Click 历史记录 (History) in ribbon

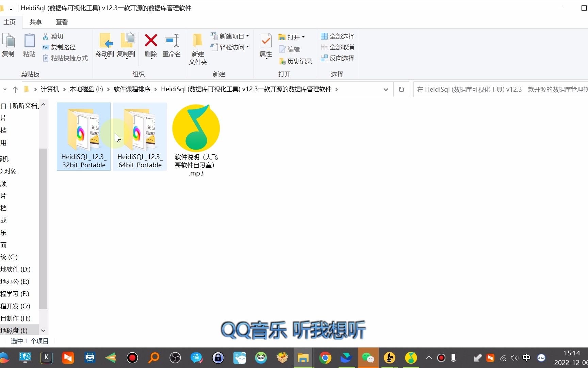295,61
